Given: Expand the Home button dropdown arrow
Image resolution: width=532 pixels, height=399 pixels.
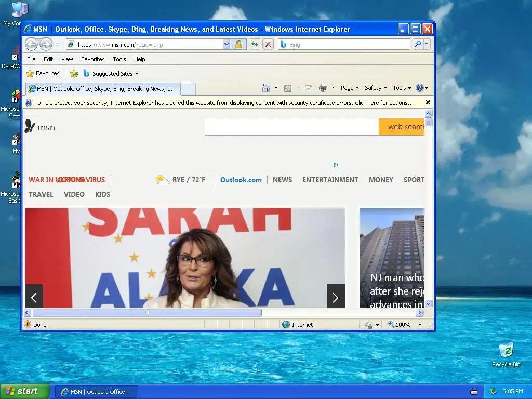Looking at the screenshot, I should pos(276,88).
